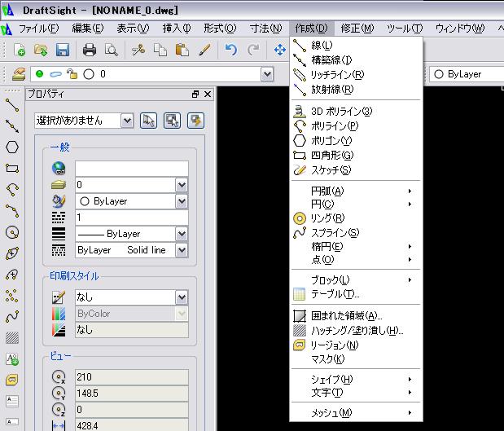Click the Pan four-arrow icon
Image resolution: width=504 pixels, height=431 pixels.
click(x=279, y=50)
